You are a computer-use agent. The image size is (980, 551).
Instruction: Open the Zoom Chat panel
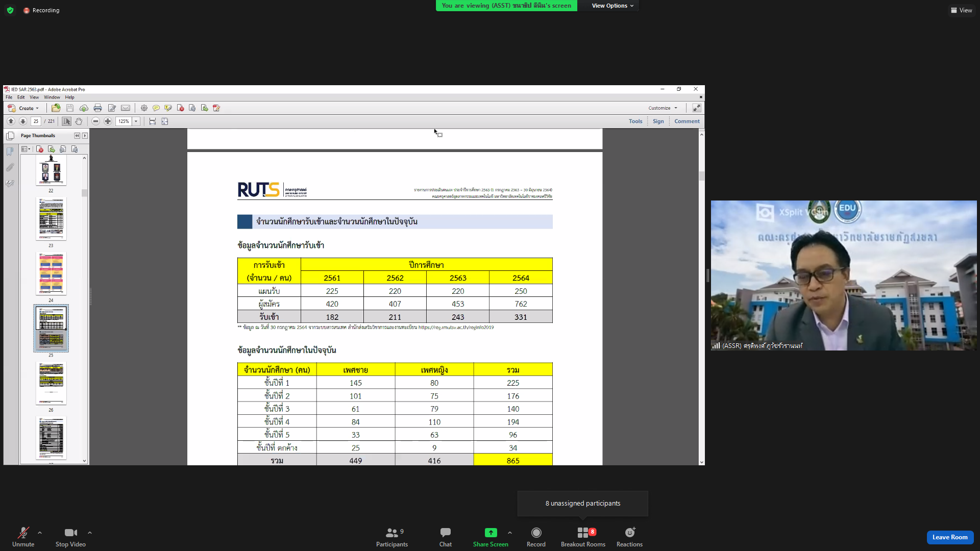coord(446,537)
